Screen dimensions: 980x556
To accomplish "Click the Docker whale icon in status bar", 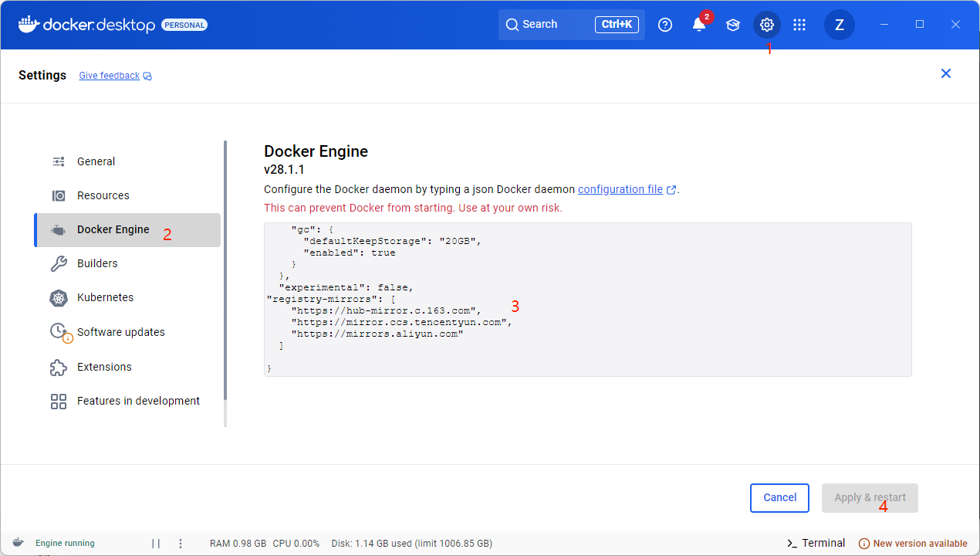I will (x=18, y=543).
